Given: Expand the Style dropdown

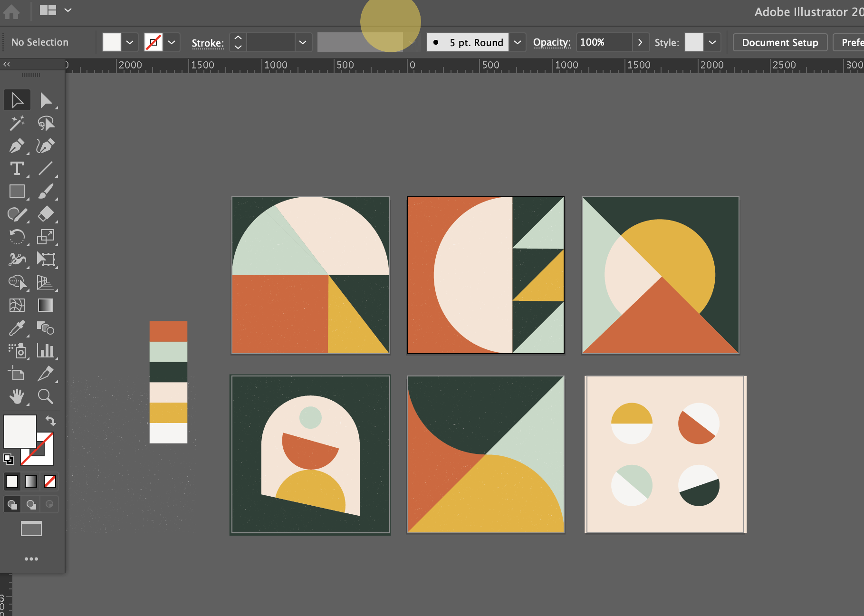Looking at the screenshot, I should pos(712,42).
